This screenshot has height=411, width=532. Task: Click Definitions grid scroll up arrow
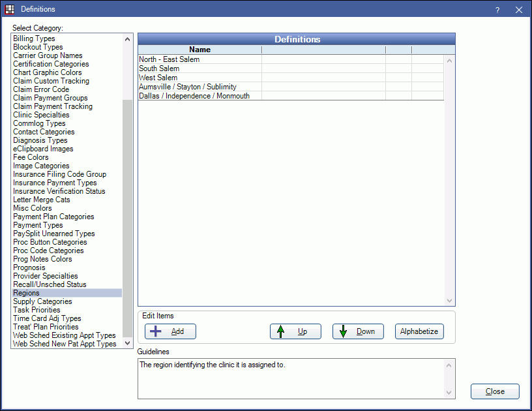pos(450,61)
